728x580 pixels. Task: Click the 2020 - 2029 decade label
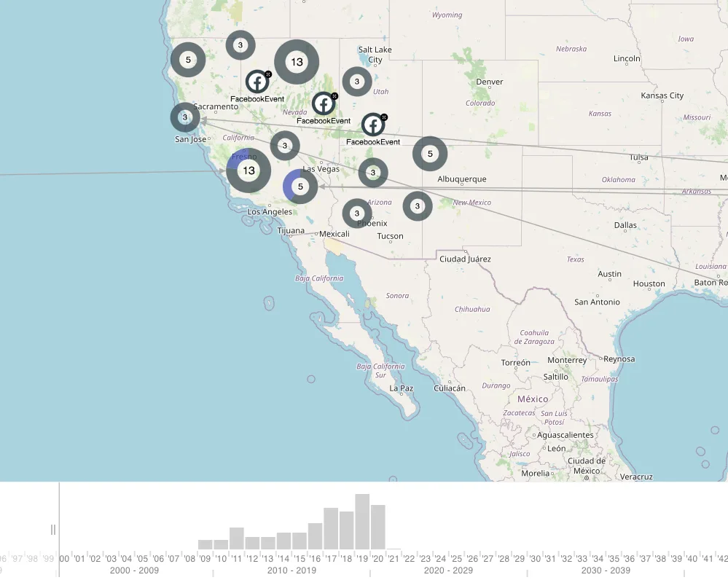448,571
